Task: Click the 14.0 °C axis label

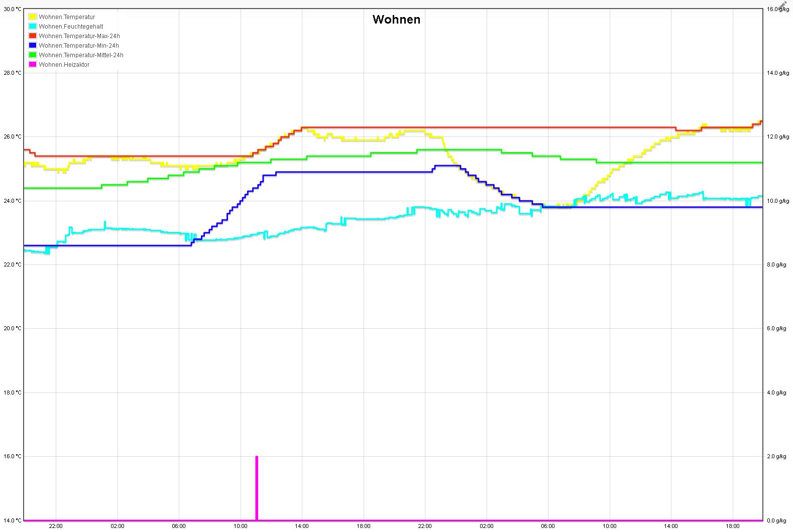Action: click(13, 520)
